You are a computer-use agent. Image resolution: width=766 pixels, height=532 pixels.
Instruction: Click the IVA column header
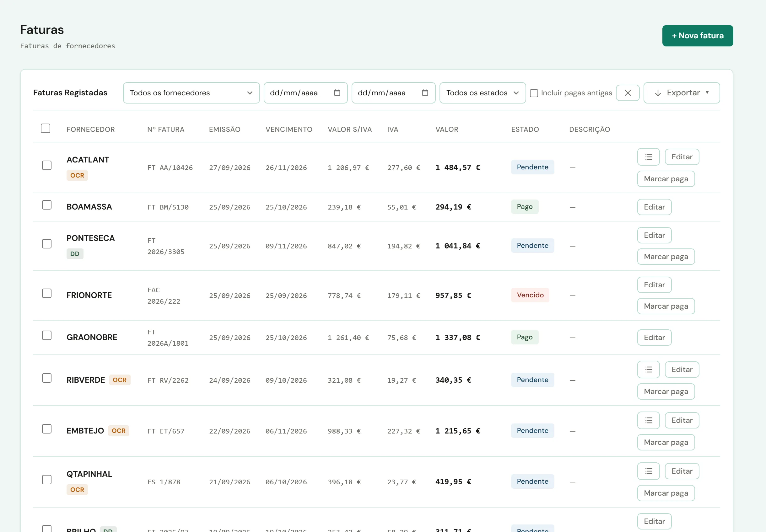pos(392,129)
